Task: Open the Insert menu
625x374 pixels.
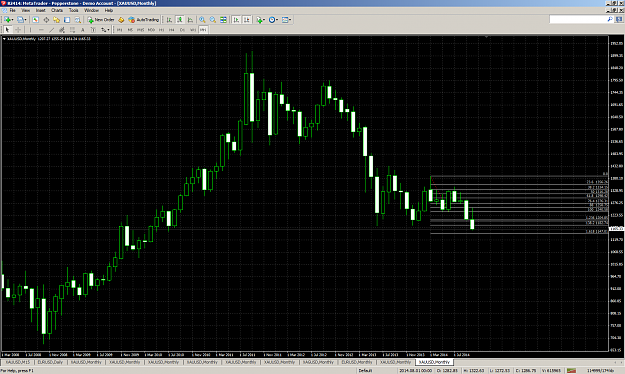Action: [x=40, y=10]
